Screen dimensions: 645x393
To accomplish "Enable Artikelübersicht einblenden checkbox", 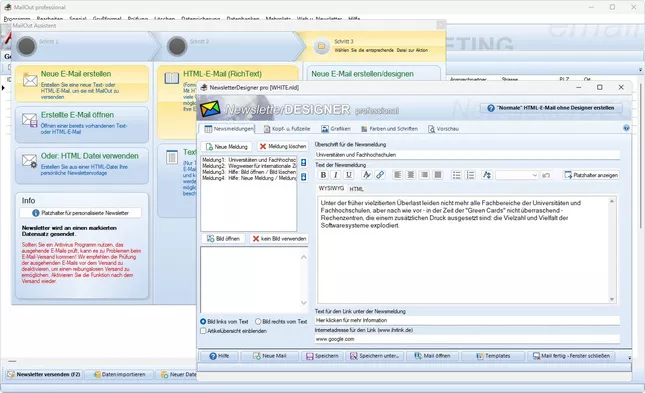I will tap(203, 331).
